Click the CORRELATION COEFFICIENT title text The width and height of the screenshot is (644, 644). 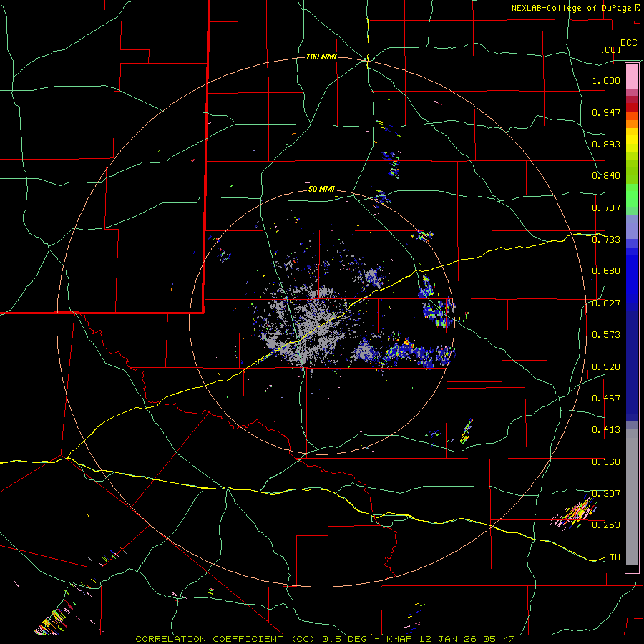[209, 639]
